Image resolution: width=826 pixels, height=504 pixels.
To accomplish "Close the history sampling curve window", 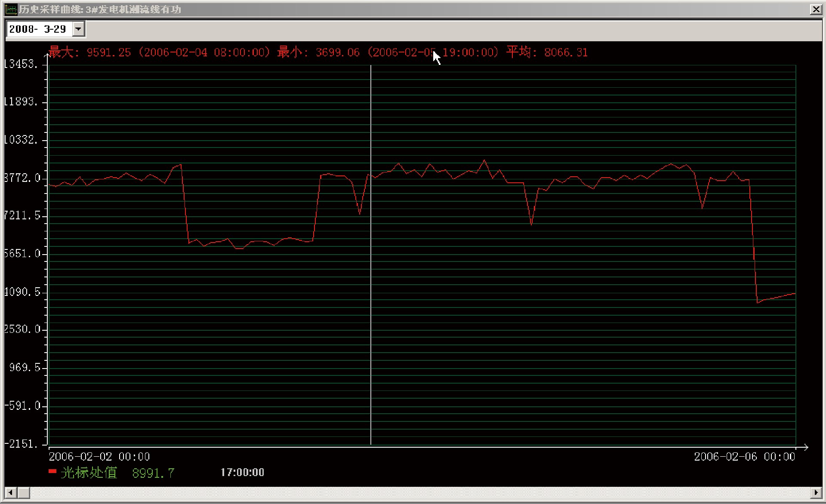I will [x=816, y=9].
